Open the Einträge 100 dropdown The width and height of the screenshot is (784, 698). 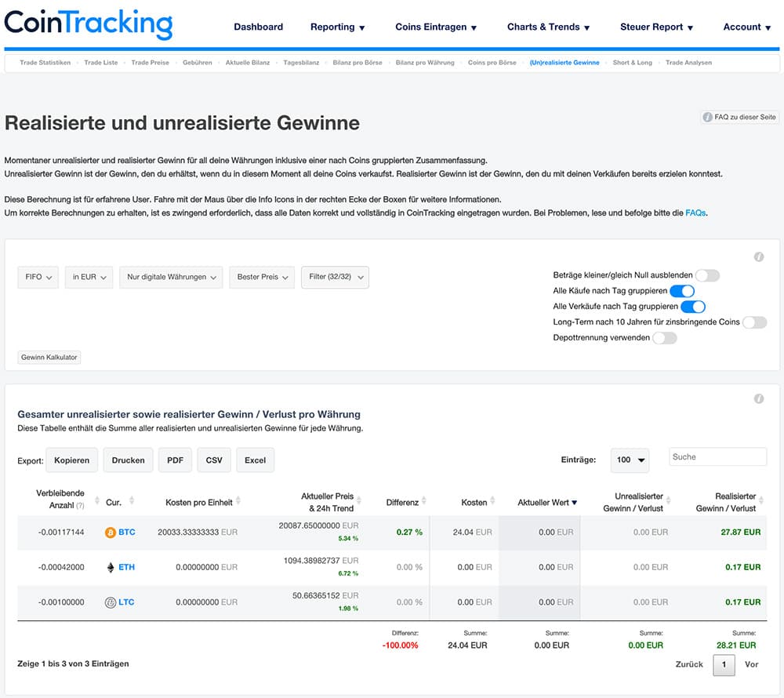[x=630, y=460]
